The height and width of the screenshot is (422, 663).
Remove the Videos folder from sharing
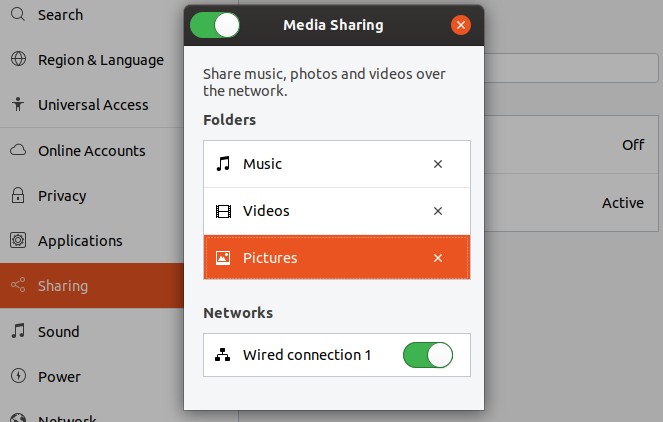(x=437, y=211)
